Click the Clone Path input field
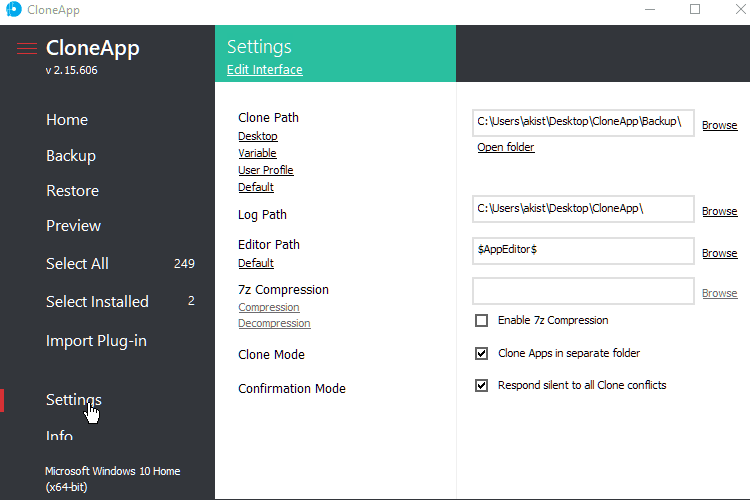Screen dimensions: 750x500 click(x=583, y=123)
